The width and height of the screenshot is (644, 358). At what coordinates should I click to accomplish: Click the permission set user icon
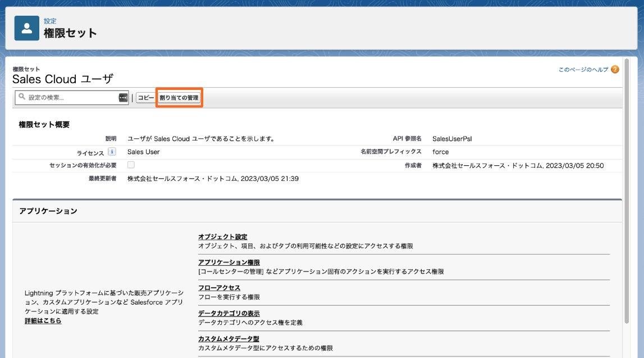(x=27, y=28)
